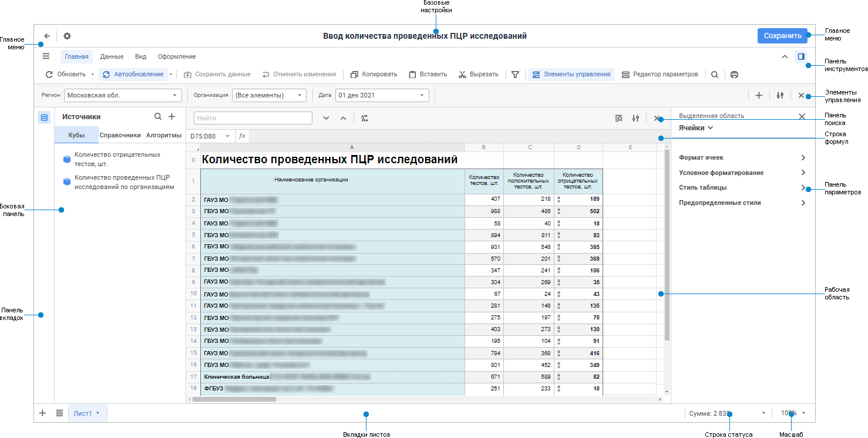The height and width of the screenshot is (438, 868).
Task: Open the hamburger main menu
Action: (x=46, y=56)
